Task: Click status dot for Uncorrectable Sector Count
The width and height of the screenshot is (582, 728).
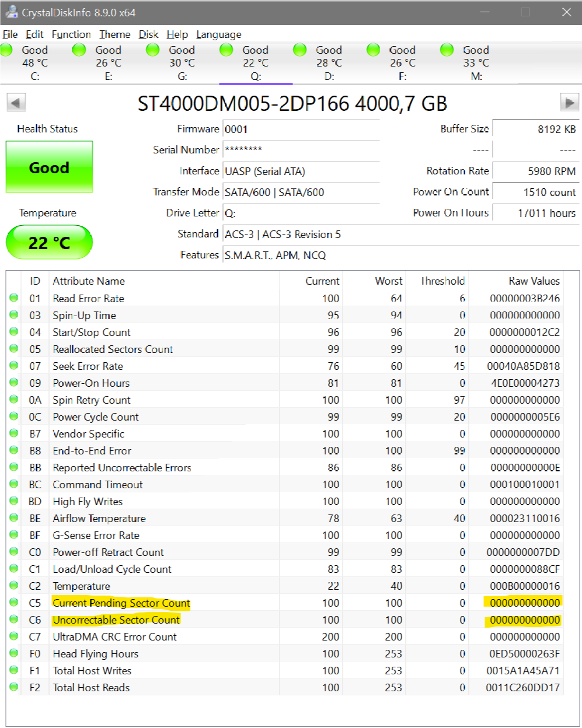Action: point(13,619)
